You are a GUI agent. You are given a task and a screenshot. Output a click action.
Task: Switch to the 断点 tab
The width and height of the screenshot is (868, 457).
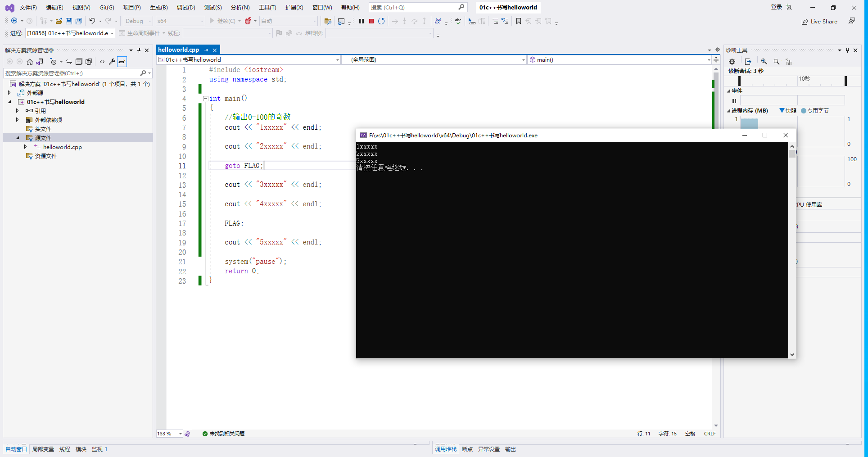pos(467,449)
